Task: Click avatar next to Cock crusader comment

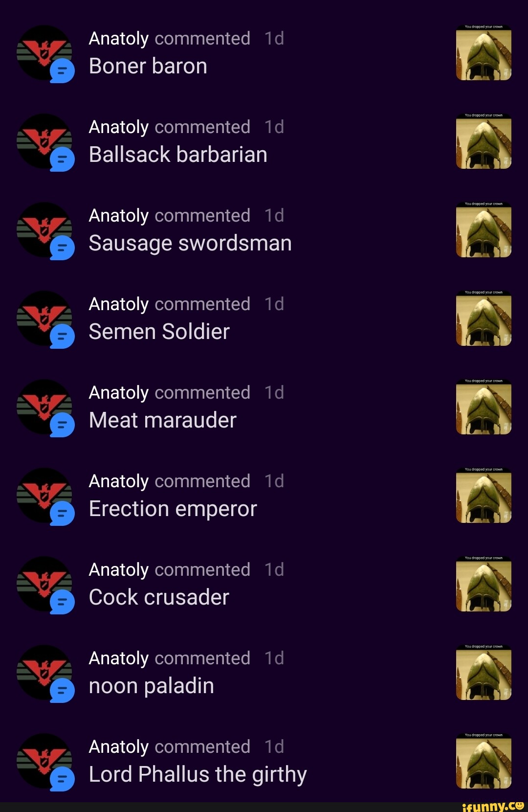Action: click(44, 584)
